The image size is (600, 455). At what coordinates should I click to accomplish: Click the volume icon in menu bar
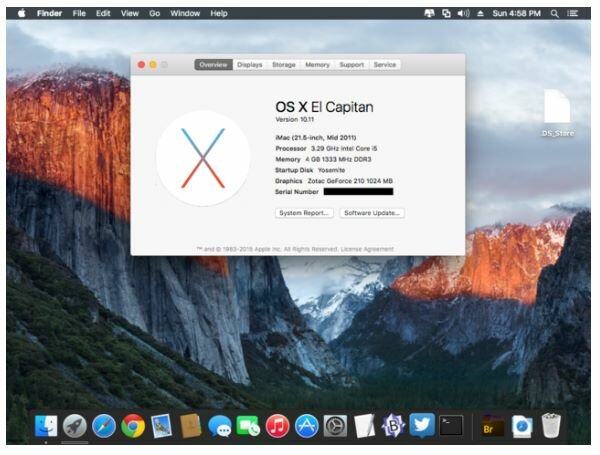pos(463,13)
